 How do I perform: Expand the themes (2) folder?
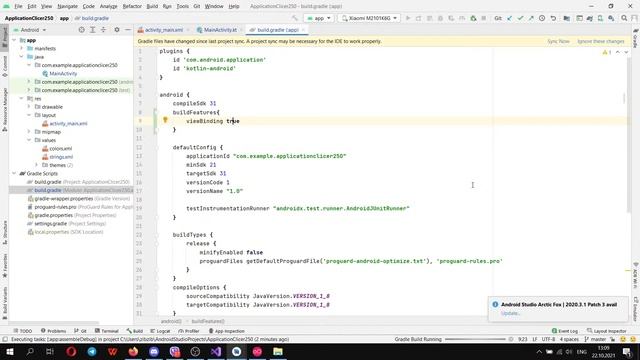pyautogui.click(x=36, y=165)
